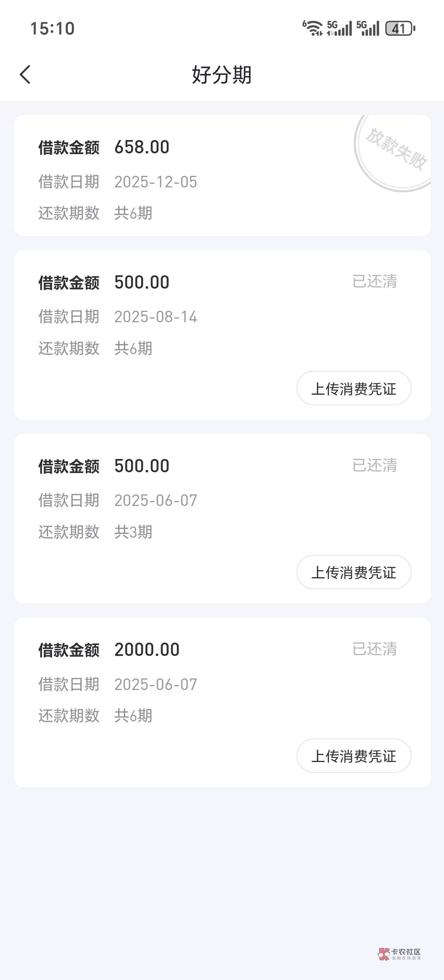Tap the Wi-Fi status icon
This screenshot has height=980, width=444.
pyautogui.click(x=313, y=28)
